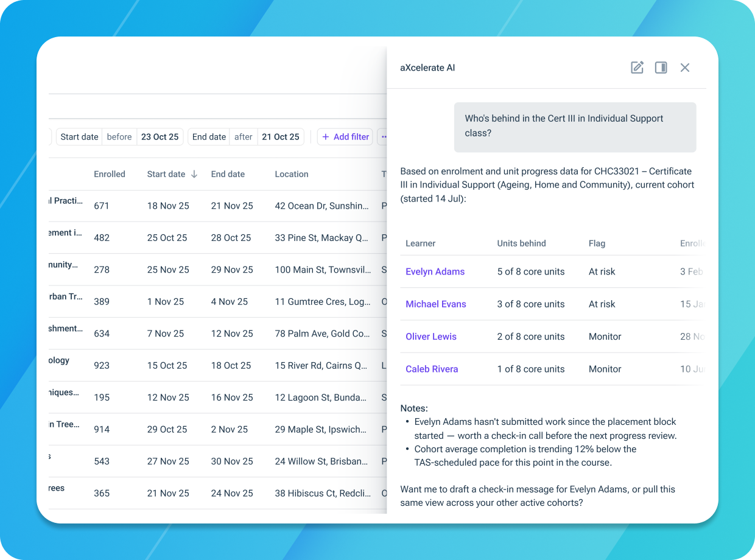Click the '2 of 8 core units' cell
Viewport: 755px width, 560px height.
[531, 336]
